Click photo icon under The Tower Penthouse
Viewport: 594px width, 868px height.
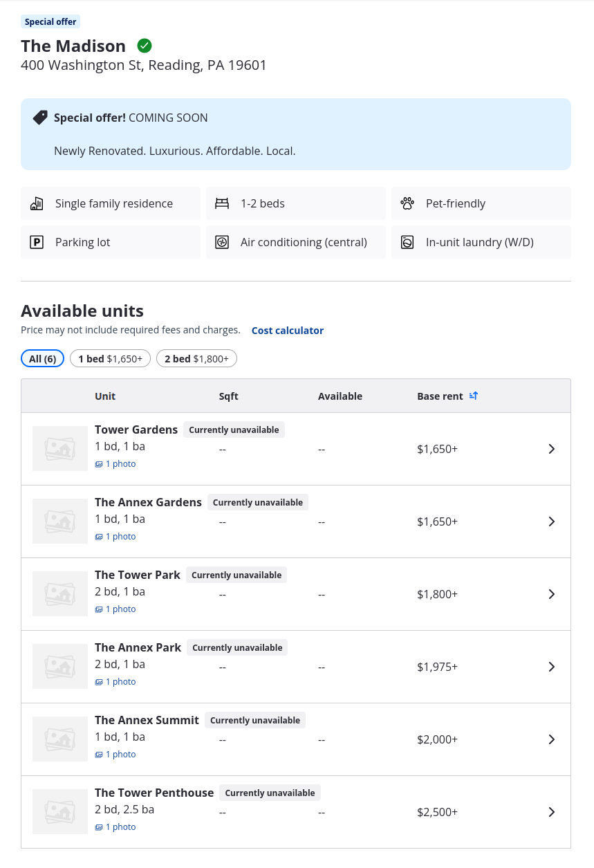pos(99,827)
